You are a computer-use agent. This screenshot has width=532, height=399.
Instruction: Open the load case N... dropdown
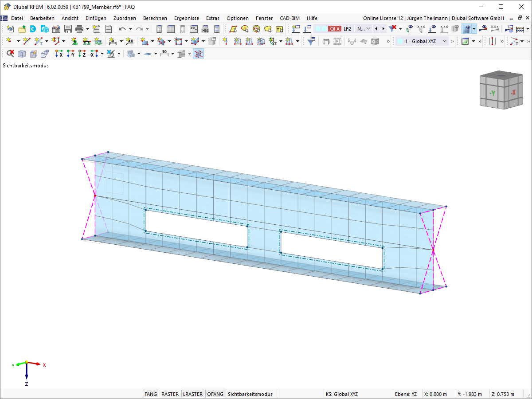click(x=364, y=29)
